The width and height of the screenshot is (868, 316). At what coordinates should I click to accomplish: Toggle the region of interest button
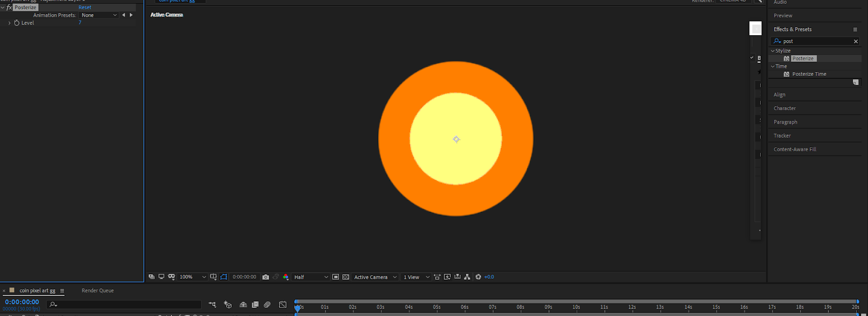336,277
